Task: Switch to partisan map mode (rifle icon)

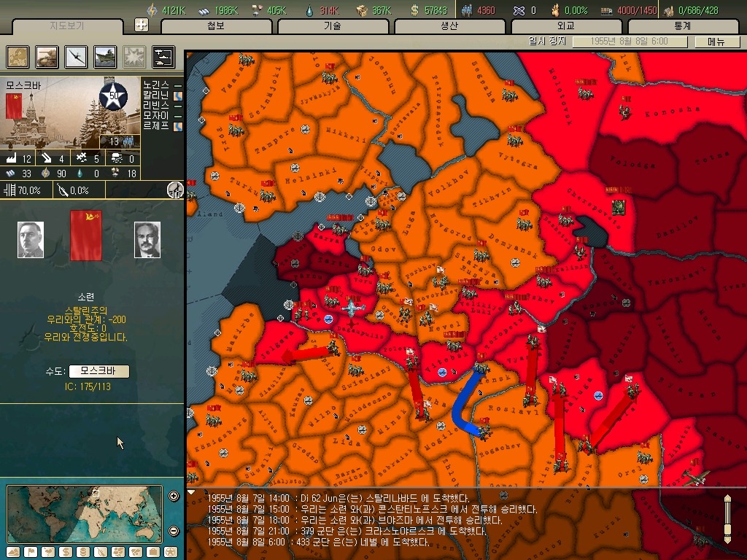Action: (x=101, y=553)
